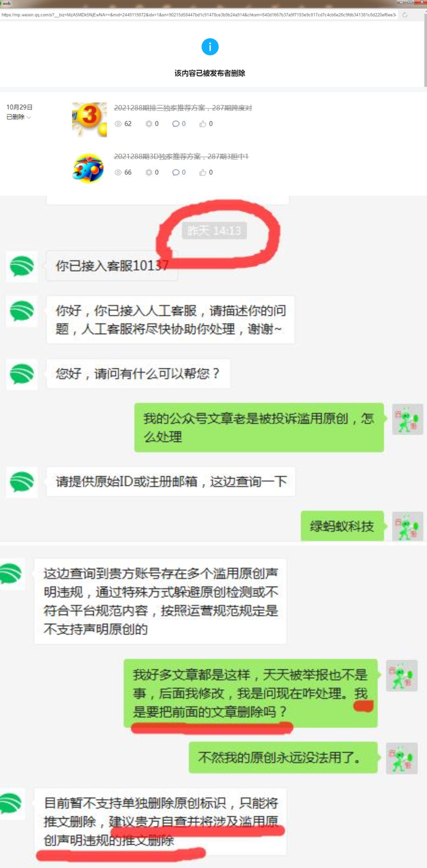Expand the 已删除 status dropdown arrow
The width and height of the screenshot is (427, 868).
tap(29, 117)
